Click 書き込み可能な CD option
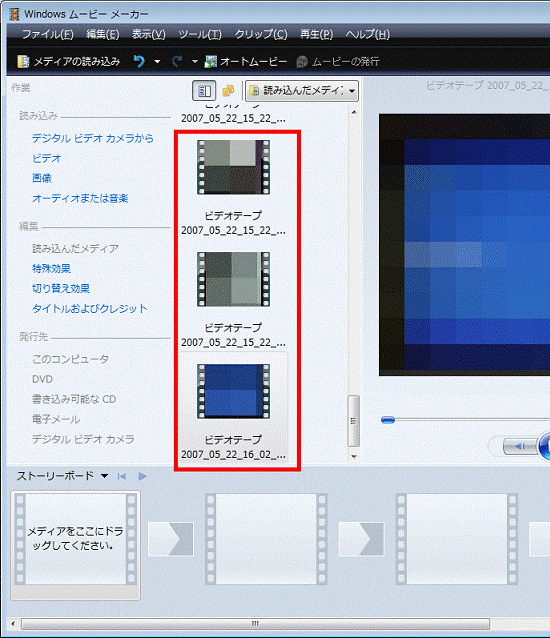The height and width of the screenshot is (638, 550). (x=74, y=399)
